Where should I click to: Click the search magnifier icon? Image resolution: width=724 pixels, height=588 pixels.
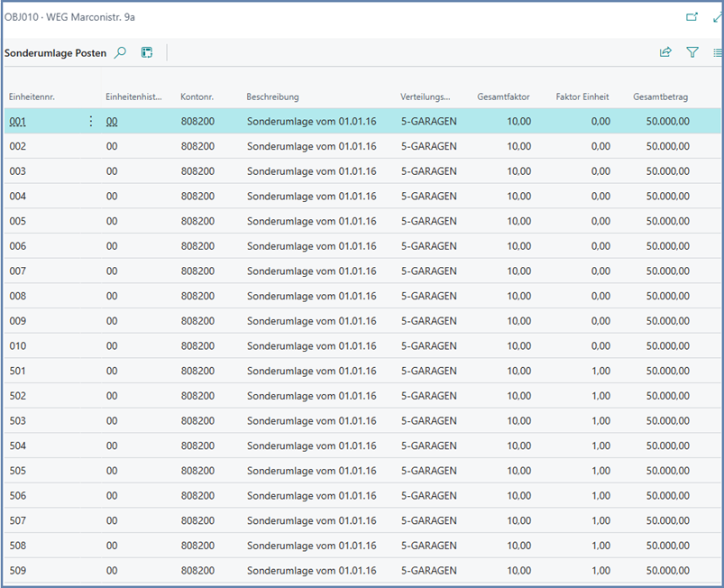(x=120, y=53)
